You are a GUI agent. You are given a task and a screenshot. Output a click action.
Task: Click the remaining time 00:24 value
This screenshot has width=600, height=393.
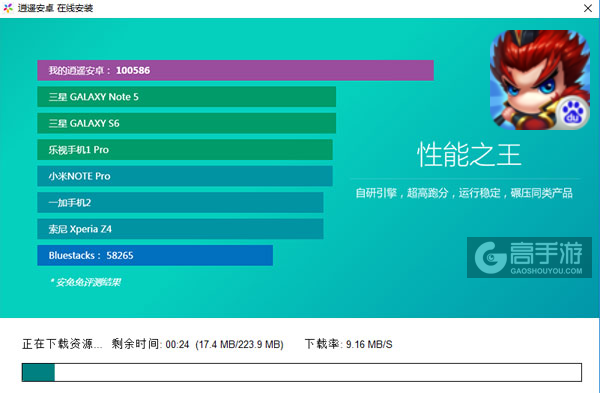tap(178, 344)
